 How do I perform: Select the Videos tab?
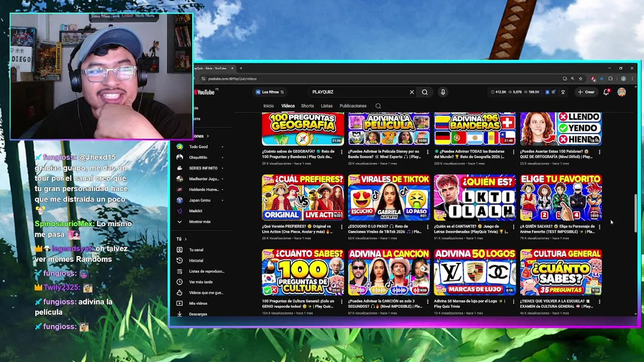tap(288, 106)
